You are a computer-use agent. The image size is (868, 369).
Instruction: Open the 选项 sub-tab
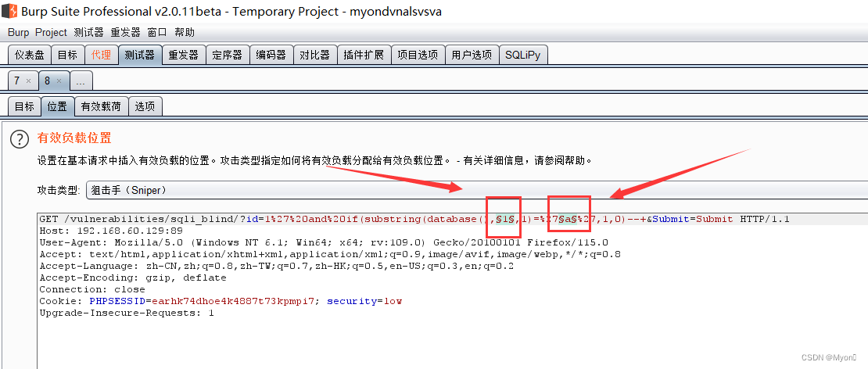tap(145, 106)
